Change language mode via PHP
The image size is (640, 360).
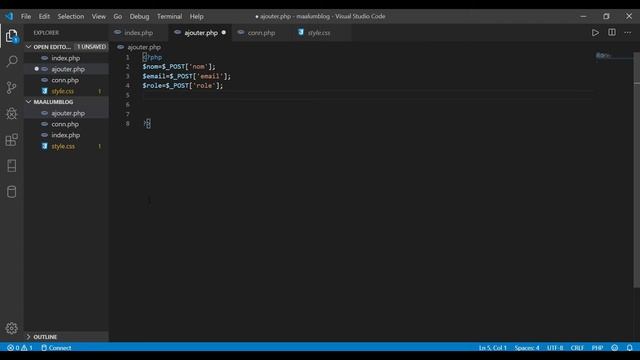[597, 348]
